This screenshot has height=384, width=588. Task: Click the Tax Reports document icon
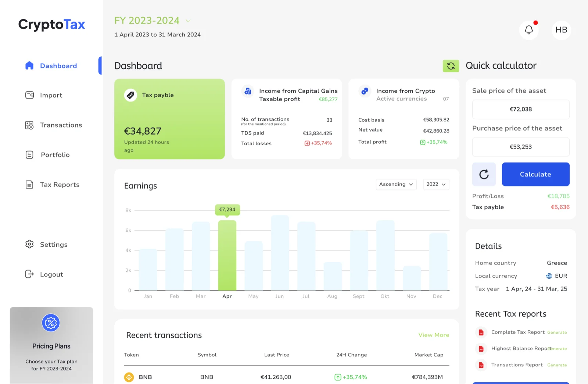29,185
